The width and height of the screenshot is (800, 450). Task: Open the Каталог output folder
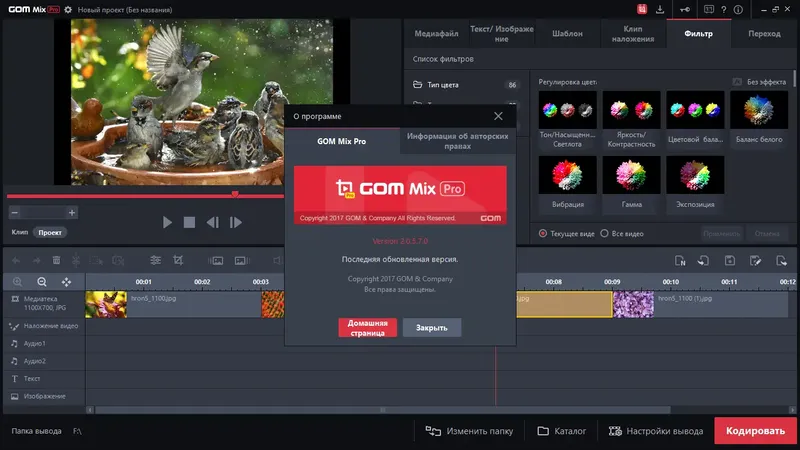[x=562, y=431]
